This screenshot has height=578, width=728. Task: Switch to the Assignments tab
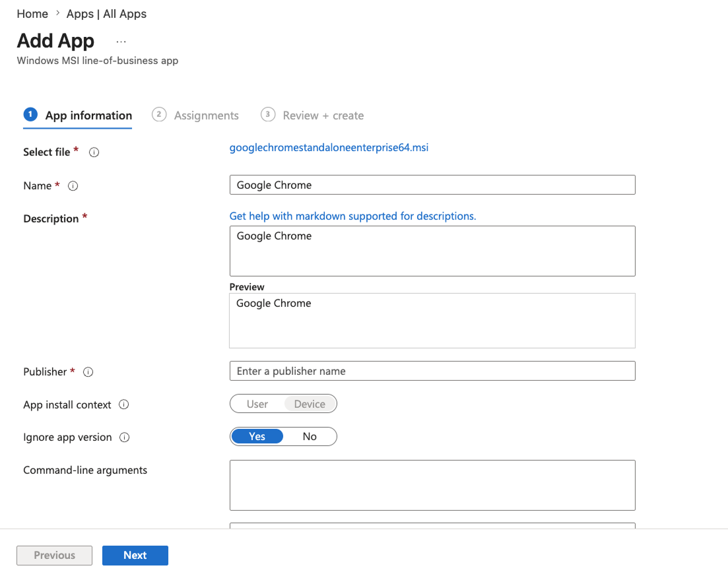pos(195,115)
